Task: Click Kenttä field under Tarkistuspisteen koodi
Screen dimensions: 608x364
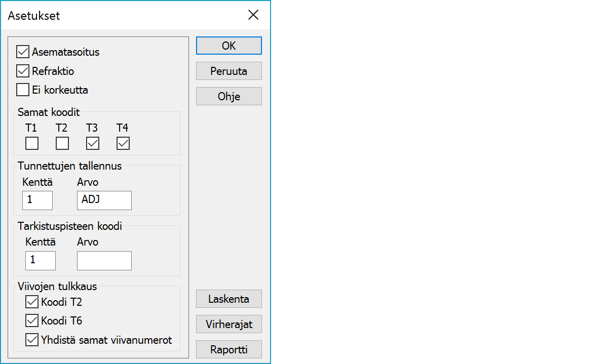Action: [x=41, y=261]
